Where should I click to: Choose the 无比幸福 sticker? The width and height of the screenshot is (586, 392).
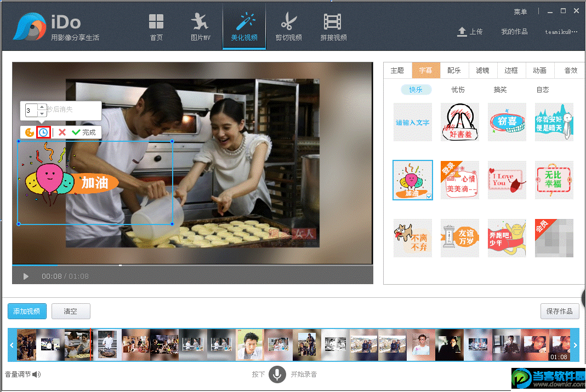point(554,180)
